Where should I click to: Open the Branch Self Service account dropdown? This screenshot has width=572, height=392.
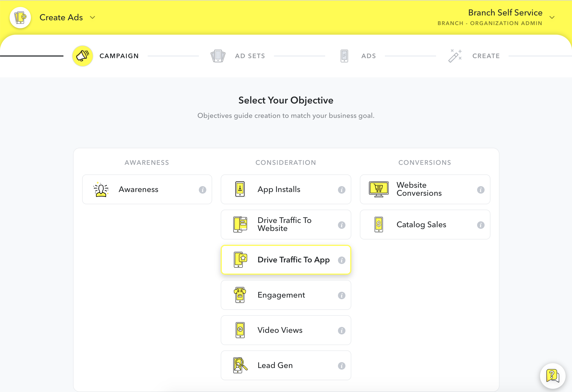click(552, 18)
